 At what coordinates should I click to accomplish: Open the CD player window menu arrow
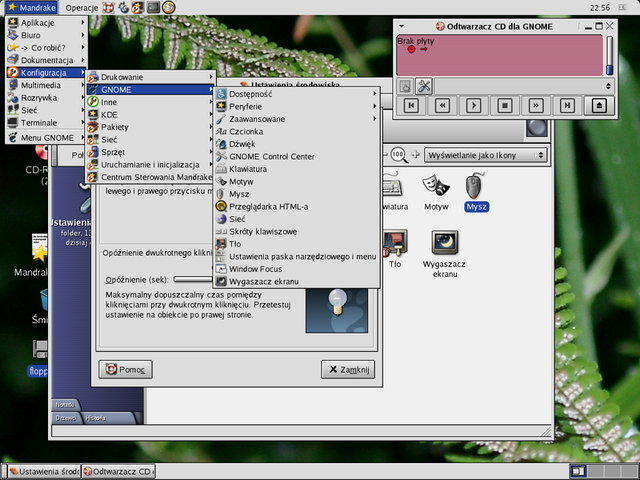pyautogui.click(x=402, y=26)
